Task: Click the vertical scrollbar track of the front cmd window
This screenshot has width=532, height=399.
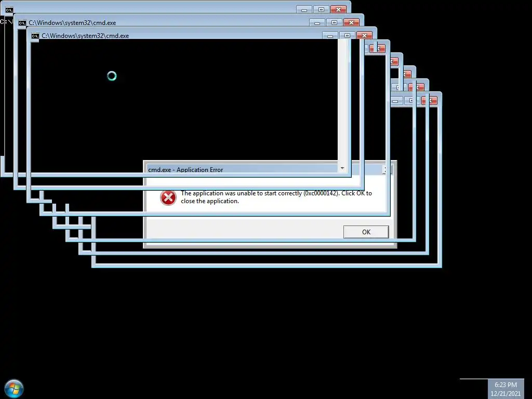Action: 342,102
